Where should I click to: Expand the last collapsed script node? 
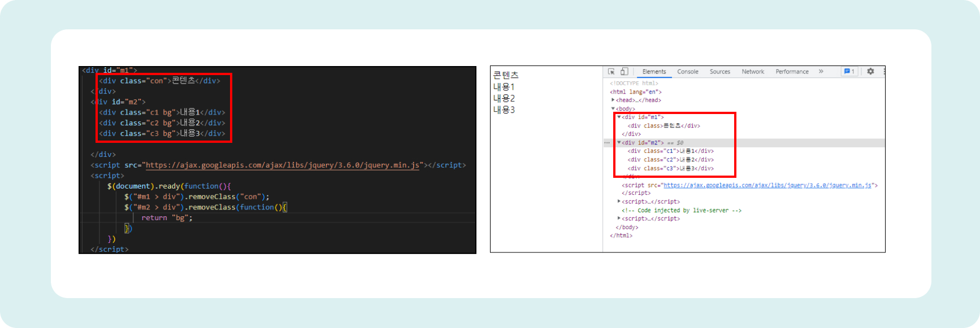[x=619, y=218]
